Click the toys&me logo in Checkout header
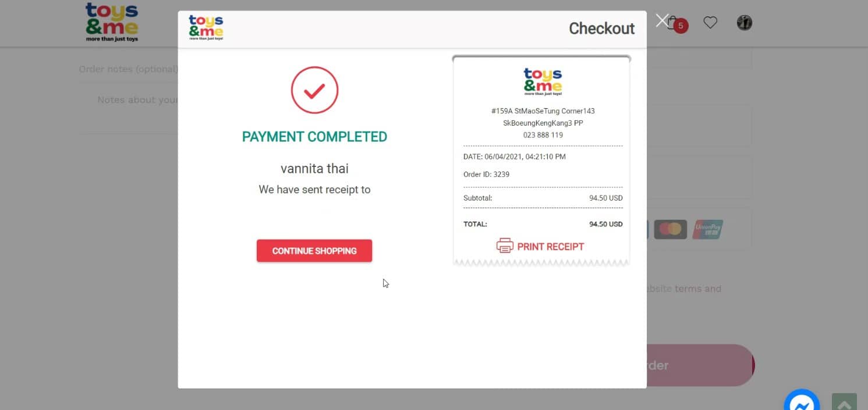This screenshot has width=868, height=410. tap(206, 28)
